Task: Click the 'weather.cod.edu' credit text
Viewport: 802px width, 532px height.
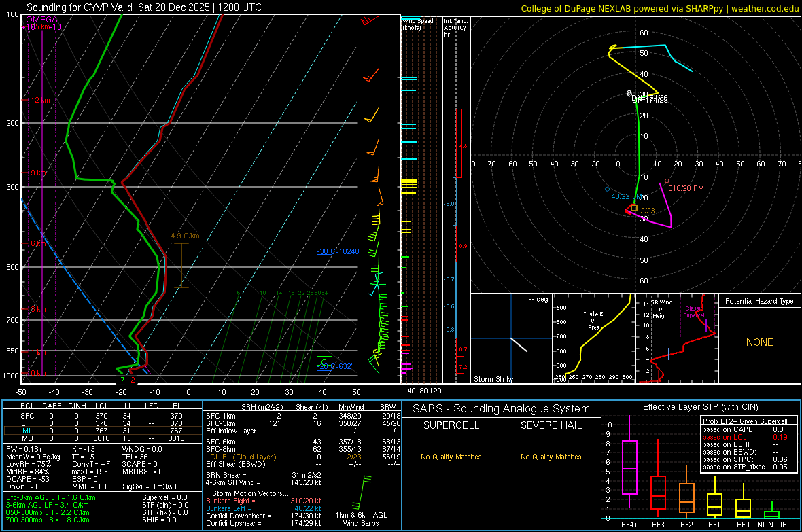Action: pyautogui.click(x=765, y=8)
